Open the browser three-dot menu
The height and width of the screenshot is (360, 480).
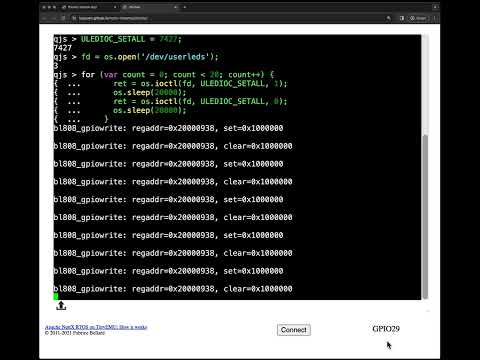click(435, 18)
